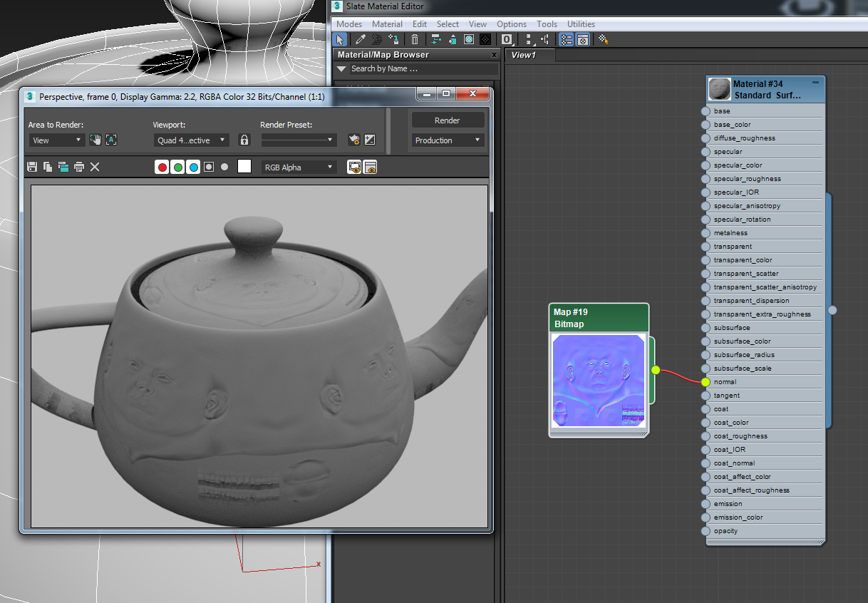Screen dimensions: 868x603
Task: Save the rendered image with disk icon
Action: click(x=32, y=167)
